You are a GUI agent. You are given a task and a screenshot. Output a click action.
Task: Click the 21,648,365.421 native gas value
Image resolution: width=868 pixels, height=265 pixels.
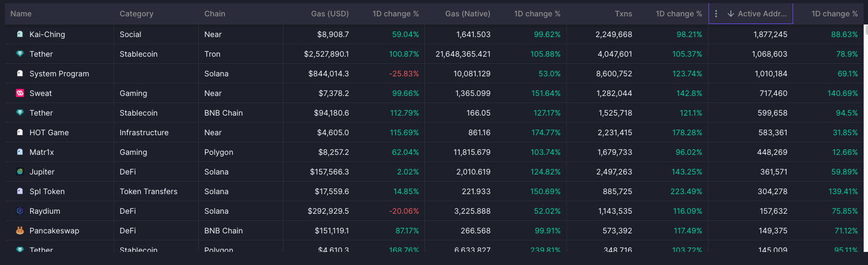click(x=463, y=54)
